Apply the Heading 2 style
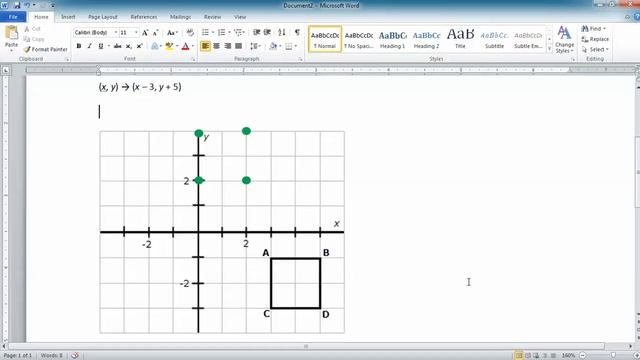640x360 pixels. click(426, 39)
